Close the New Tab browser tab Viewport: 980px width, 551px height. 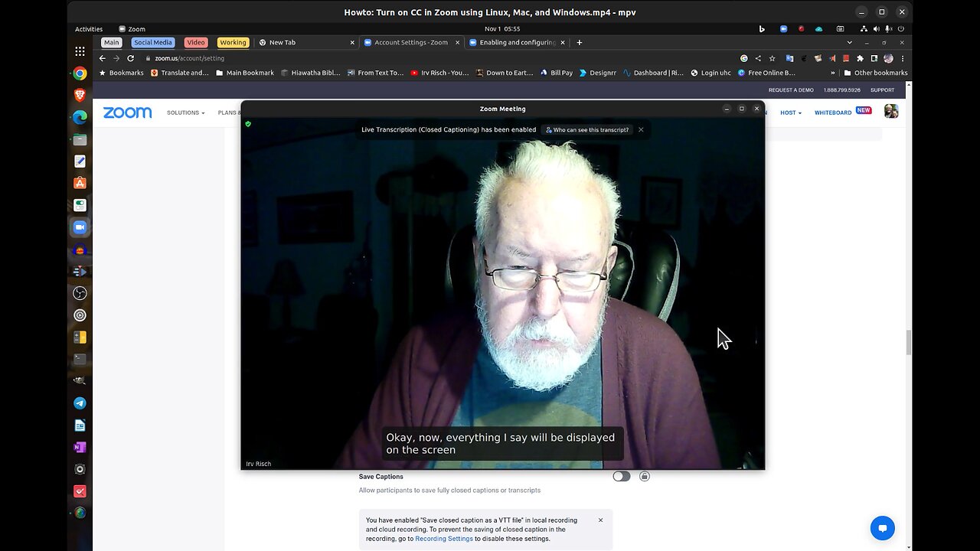pyautogui.click(x=351, y=42)
